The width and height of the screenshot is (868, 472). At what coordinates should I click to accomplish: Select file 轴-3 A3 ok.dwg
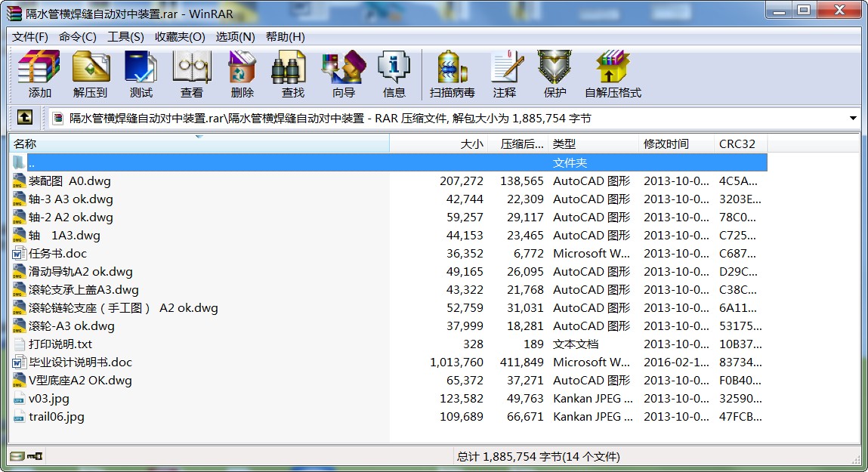(x=71, y=199)
